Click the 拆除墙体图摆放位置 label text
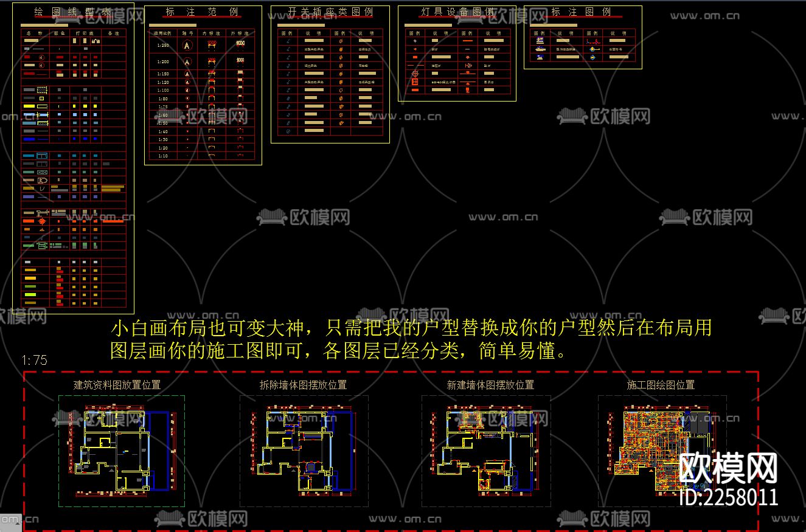 point(302,384)
